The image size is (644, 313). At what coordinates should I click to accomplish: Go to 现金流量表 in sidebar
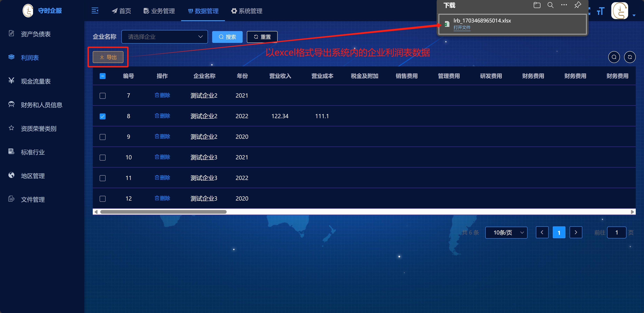tap(36, 81)
